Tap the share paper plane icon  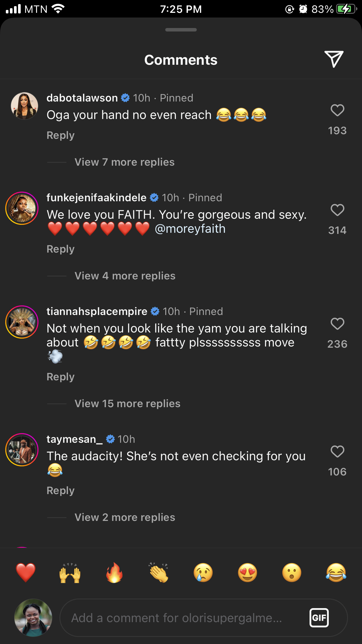click(334, 59)
